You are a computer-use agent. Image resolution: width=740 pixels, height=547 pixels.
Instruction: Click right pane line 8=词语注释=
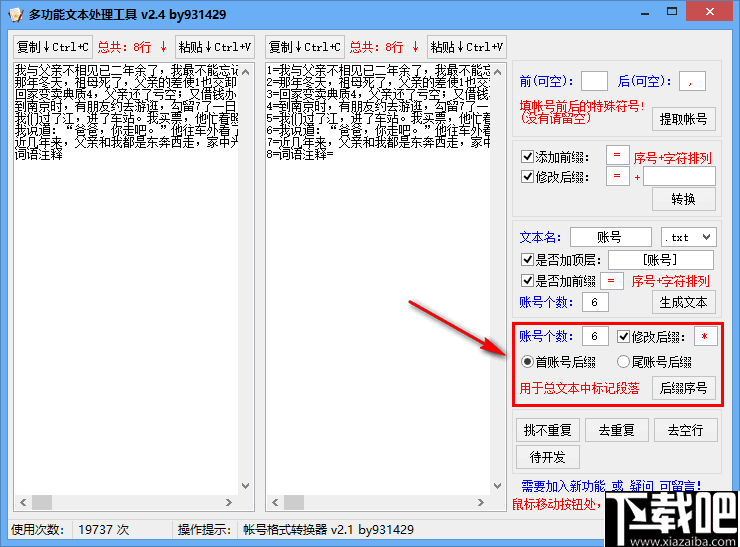300,154
